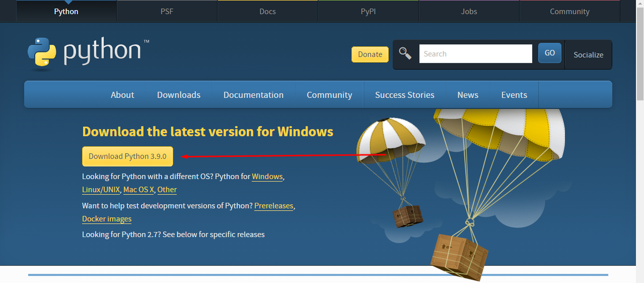
Task: Open the Jobs top tab
Action: (x=469, y=11)
